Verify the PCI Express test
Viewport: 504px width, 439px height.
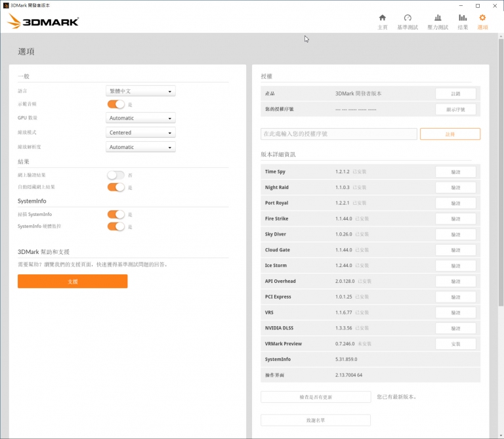[455, 297]
